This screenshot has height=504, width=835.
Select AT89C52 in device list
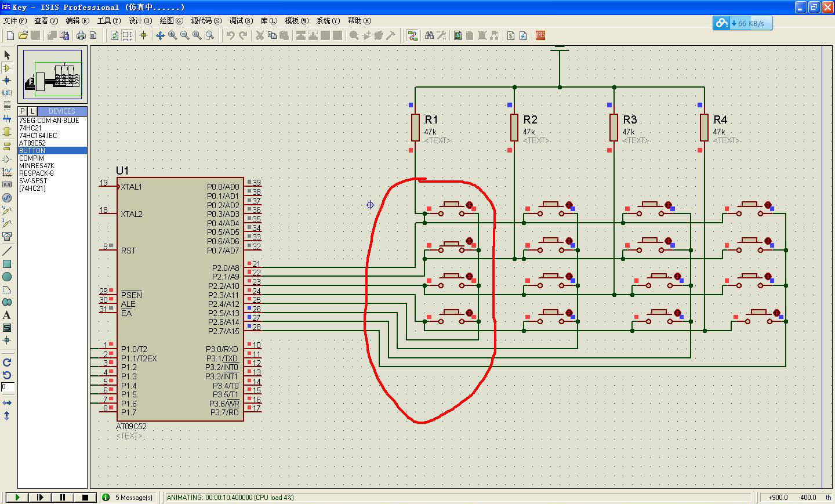pos(32,143)
